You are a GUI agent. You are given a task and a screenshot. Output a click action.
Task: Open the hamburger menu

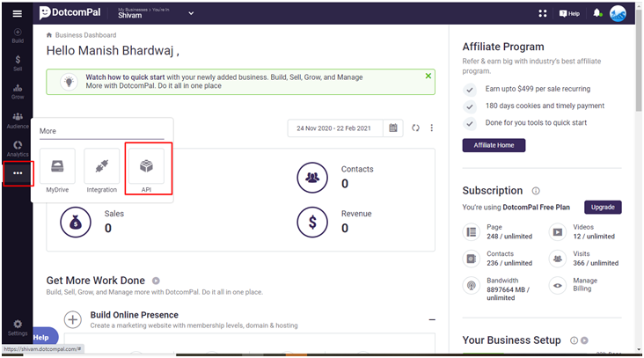click(18, 13)
